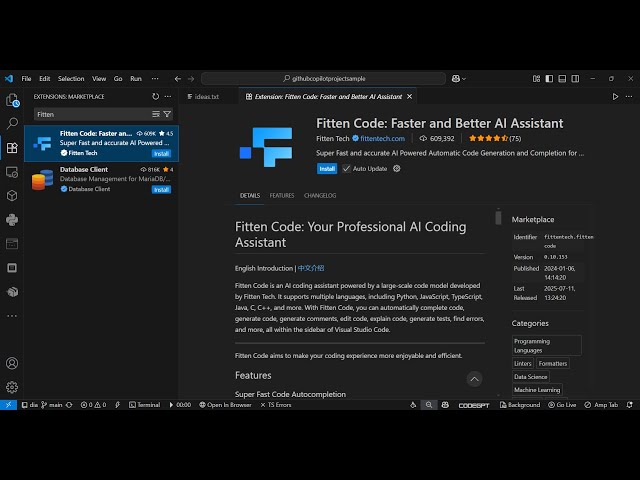Show additional views ellipsis in activity bar
Image resolution: width=640 pixels, height=480 pixels.
(x=12, y=316)
